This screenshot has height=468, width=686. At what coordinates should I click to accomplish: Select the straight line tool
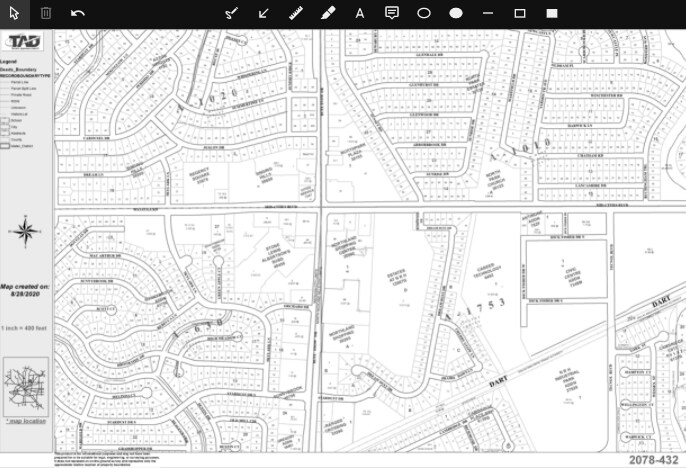(488, 13)
